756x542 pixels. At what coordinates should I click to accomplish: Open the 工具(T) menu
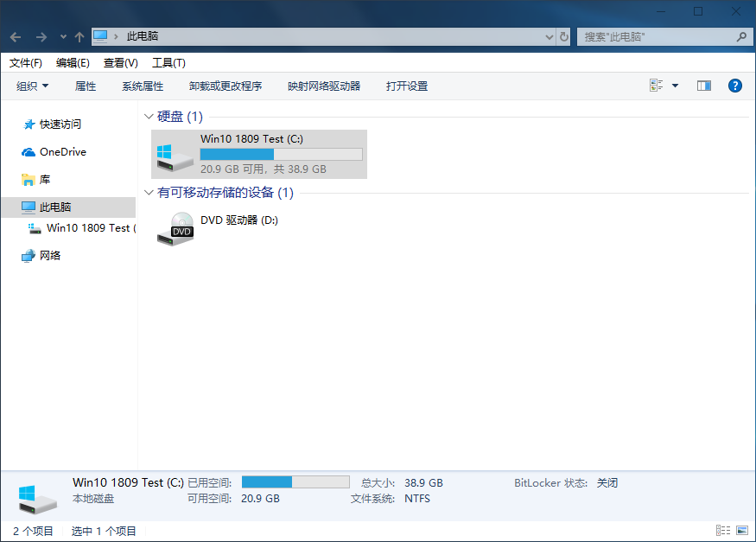(x=168, y=63)
